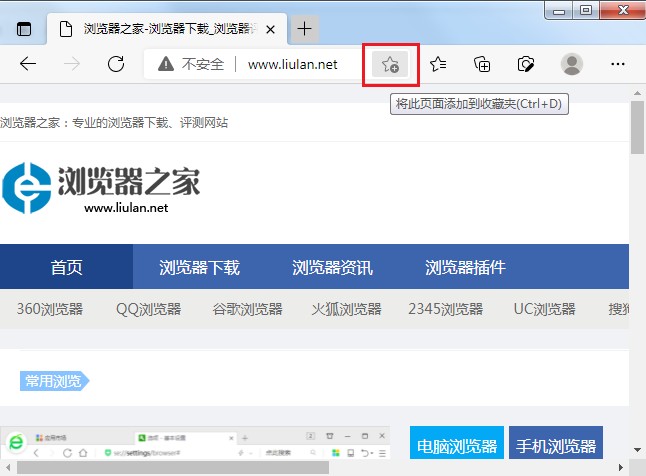Click the 电脑浏览器 button
Image resolution: width=646 pixels, height=476 pixels.
(456, 443)
